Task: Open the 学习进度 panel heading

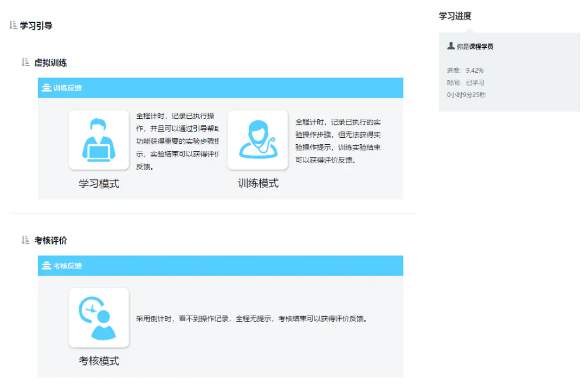Action: click(x=455, y=16)
